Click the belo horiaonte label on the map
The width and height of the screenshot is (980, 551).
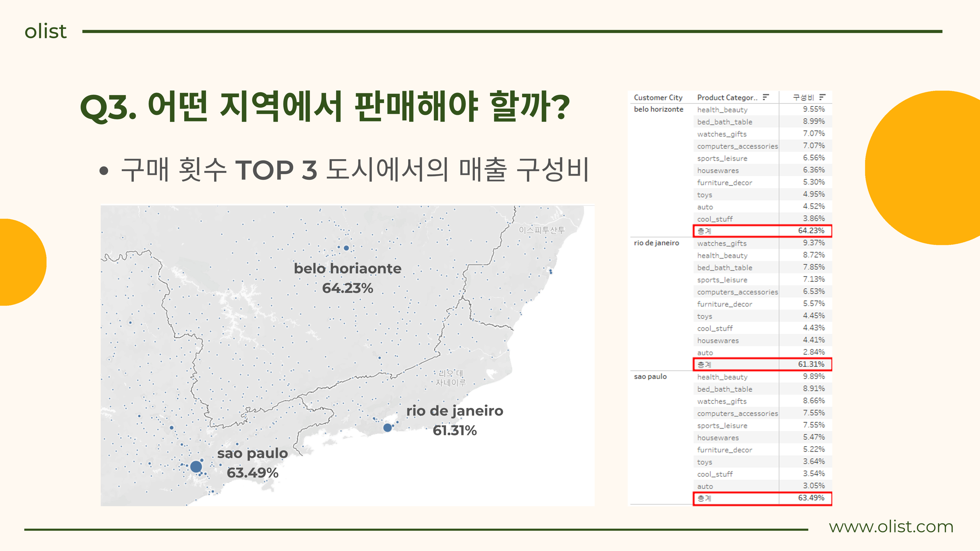pyautogui.click(x=347, y=268)
